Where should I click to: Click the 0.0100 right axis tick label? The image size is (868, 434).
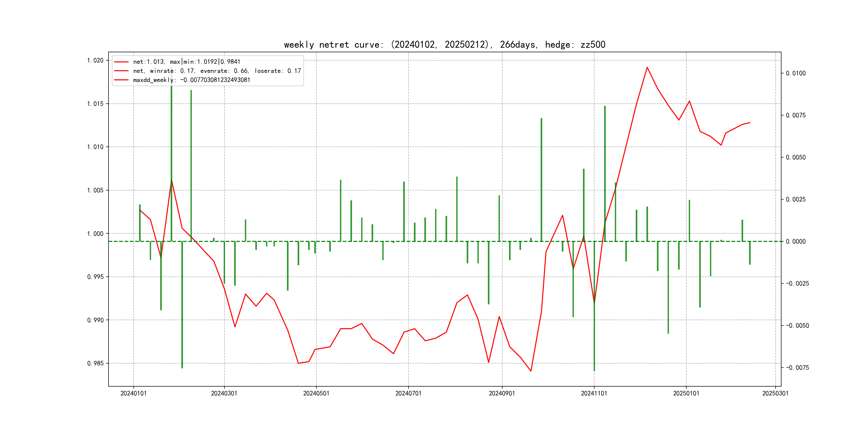796,73
